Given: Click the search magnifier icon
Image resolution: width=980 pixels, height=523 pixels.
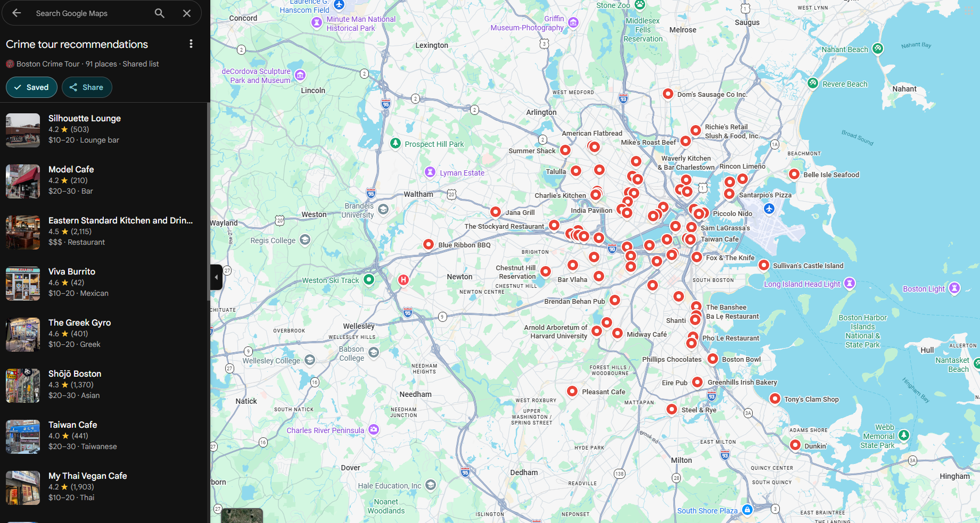Looking at the screenshot, I should point(159,13).
